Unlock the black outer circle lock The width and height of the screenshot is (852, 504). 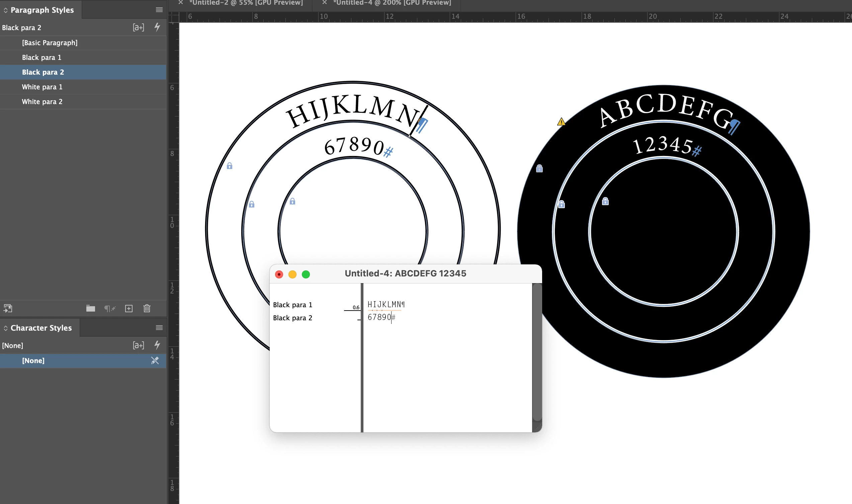tap(539, 168)
